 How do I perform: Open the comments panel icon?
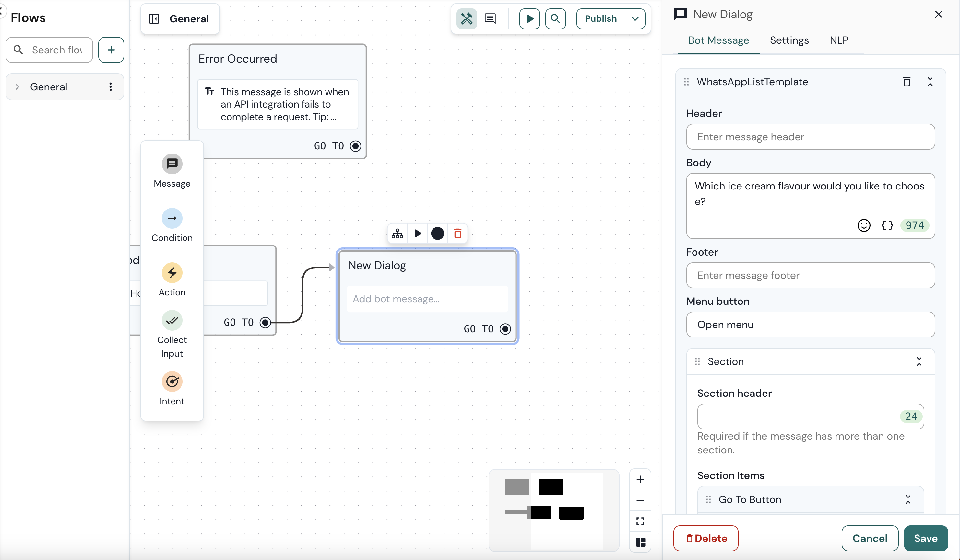(490, 18)
